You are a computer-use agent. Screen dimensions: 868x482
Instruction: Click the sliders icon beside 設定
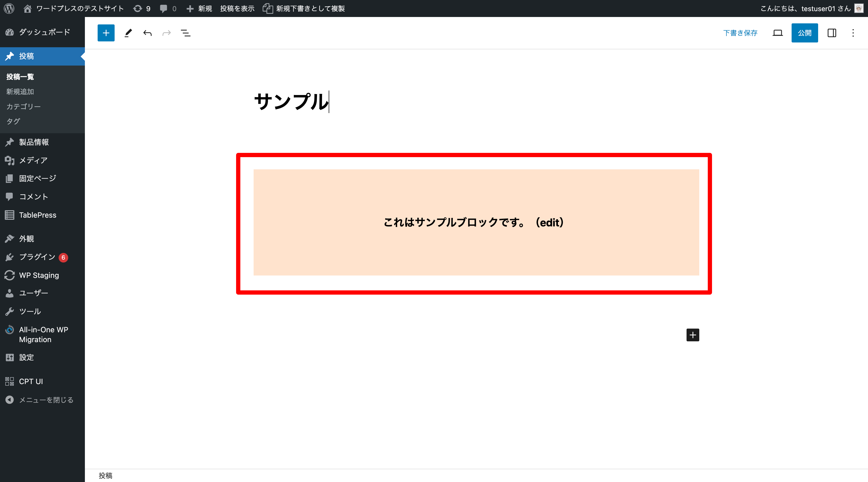[x=10, y=357]
